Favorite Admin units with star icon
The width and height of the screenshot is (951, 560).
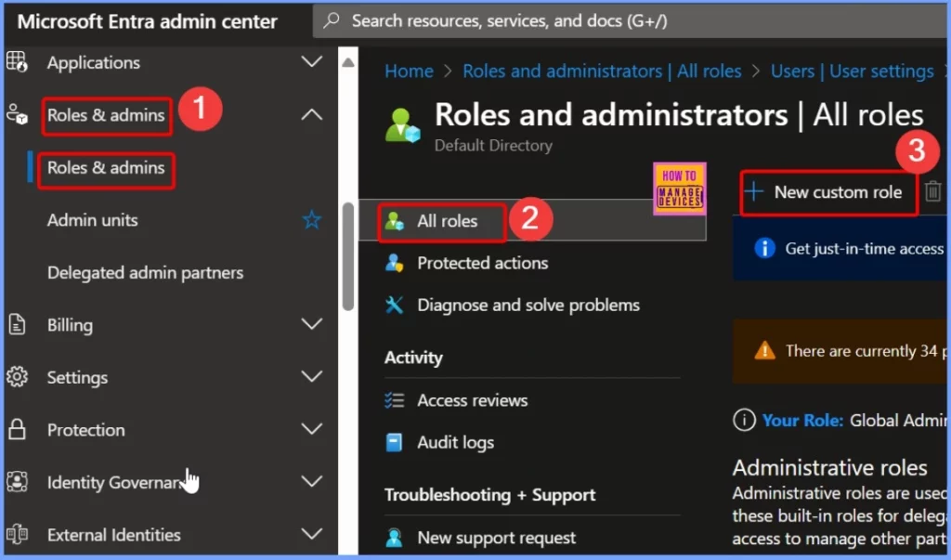(x=312, y=219)
